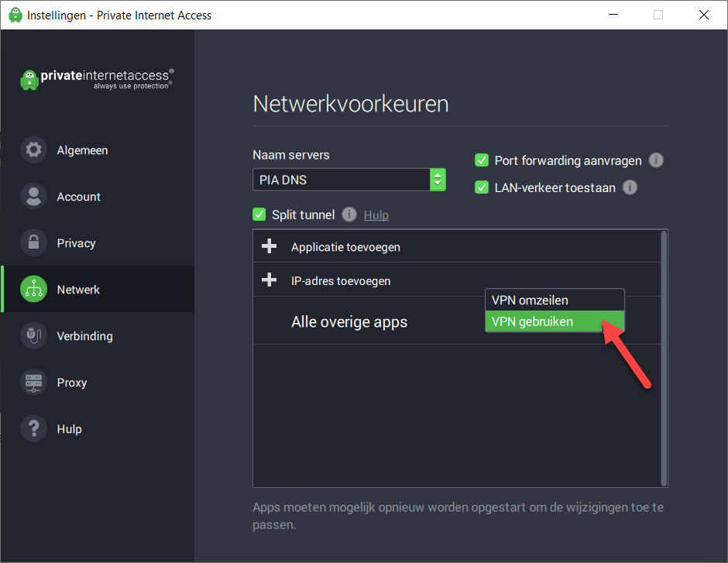The width and height of the screenshot is (728, 563).
Task: Select the Netwerk settings tab
Action: point(98,289)
